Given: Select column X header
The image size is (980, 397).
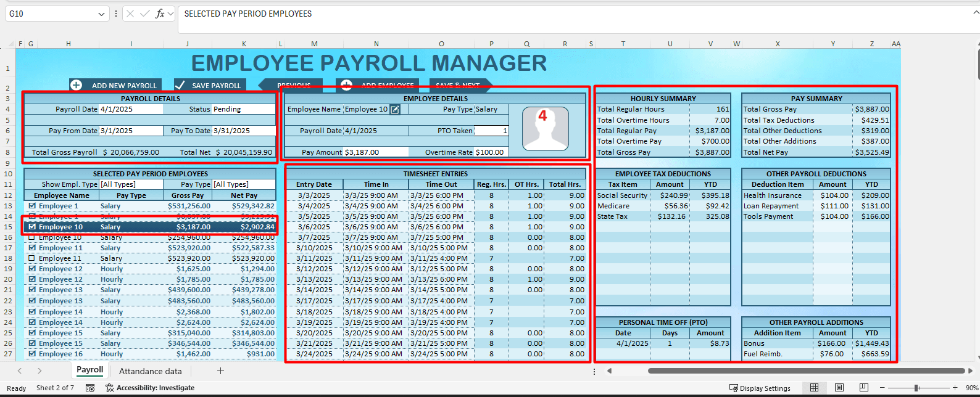Looking at the screenshot, I should (778, 44).
